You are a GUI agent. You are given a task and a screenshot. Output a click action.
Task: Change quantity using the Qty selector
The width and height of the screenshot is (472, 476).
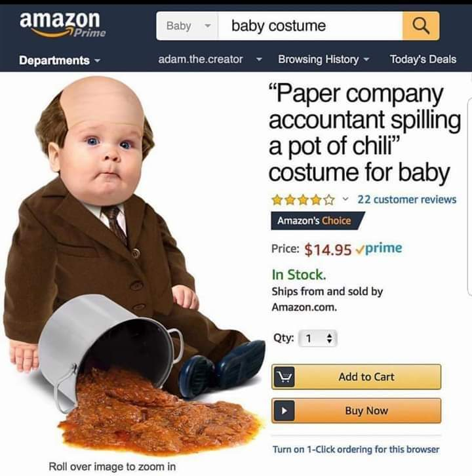pos(318,338)
